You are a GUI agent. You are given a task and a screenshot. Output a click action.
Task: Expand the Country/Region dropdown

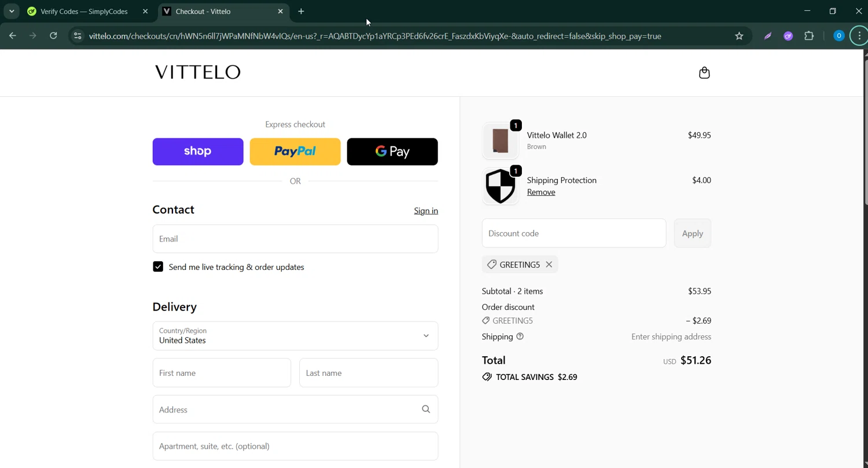(295, 336)
